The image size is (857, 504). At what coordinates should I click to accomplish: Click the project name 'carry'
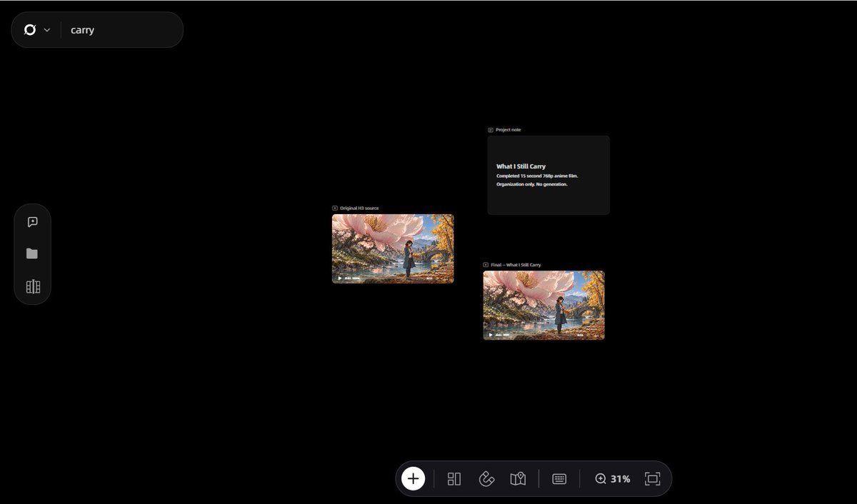point(82,30)
